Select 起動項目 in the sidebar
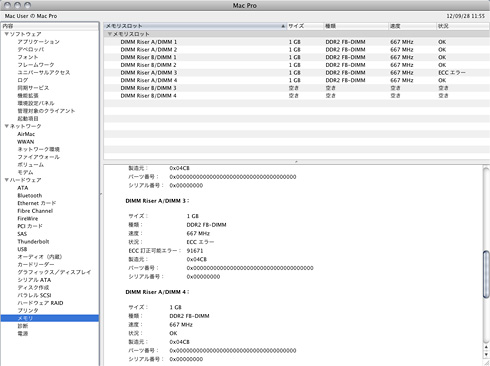 click(28, 118)
